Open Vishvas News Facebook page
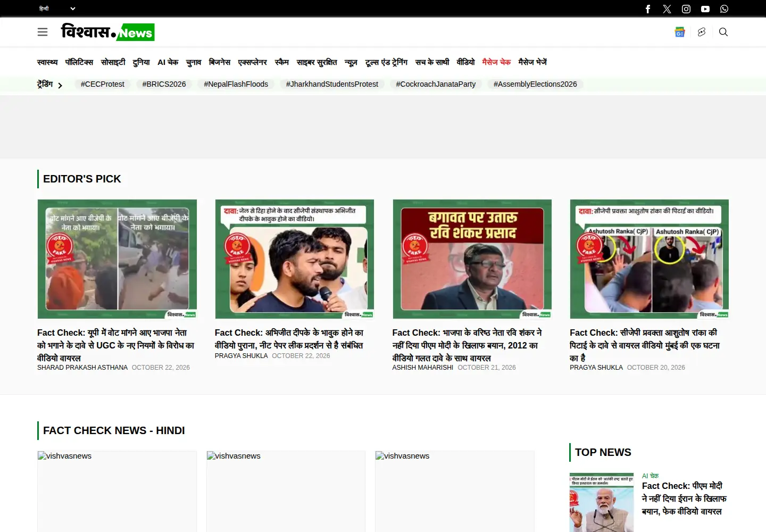The image size is (766, 532). pos(648,9)
